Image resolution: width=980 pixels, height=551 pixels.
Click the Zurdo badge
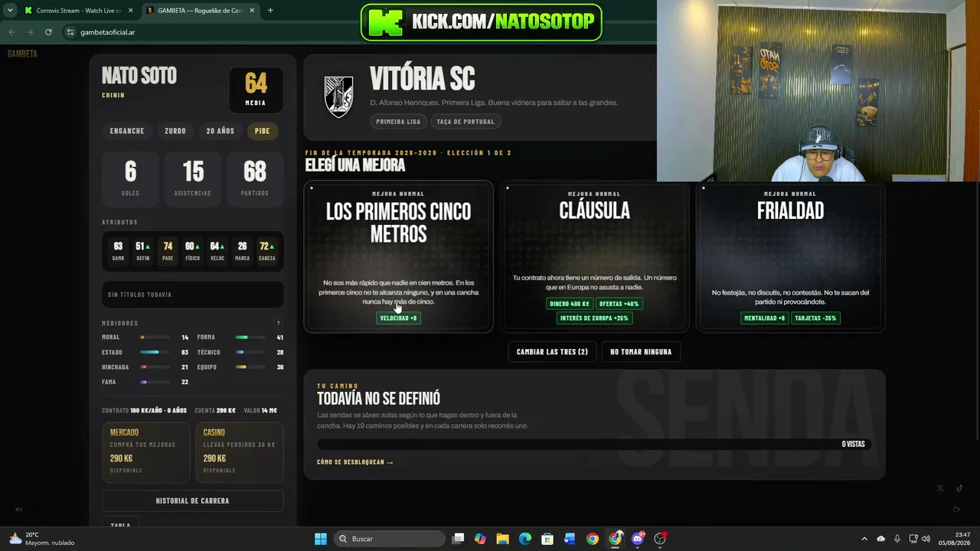(x=175, y=131)
